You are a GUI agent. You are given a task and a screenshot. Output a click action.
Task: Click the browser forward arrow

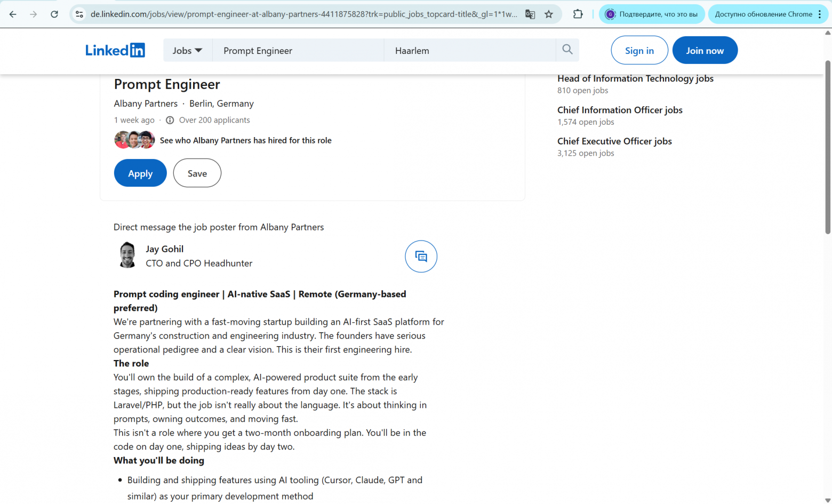coord(34,14)
